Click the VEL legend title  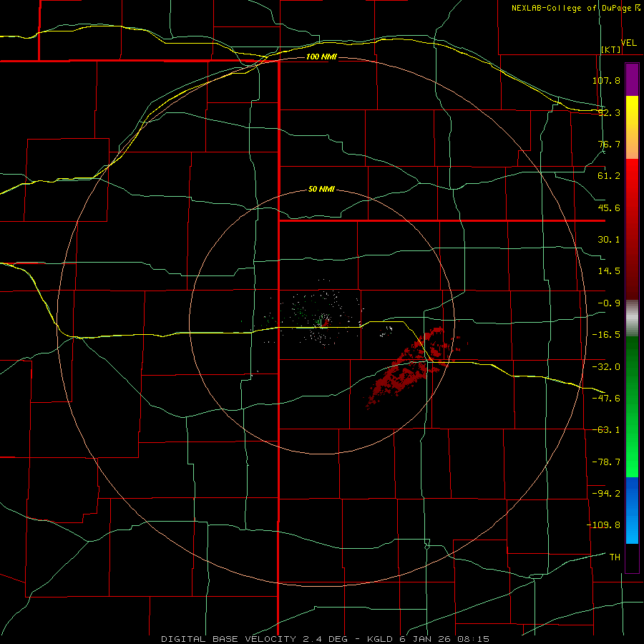point(628,43)
